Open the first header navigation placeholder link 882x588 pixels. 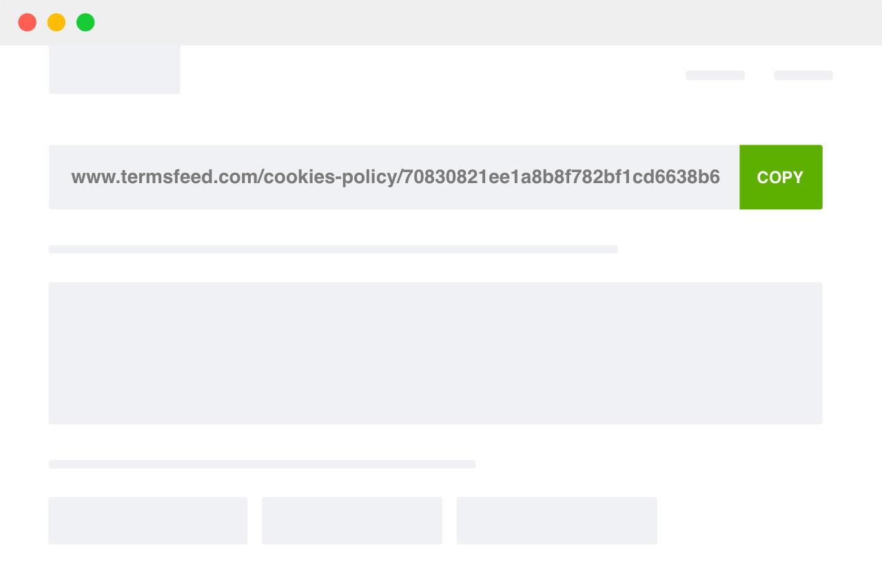[715, 75]
